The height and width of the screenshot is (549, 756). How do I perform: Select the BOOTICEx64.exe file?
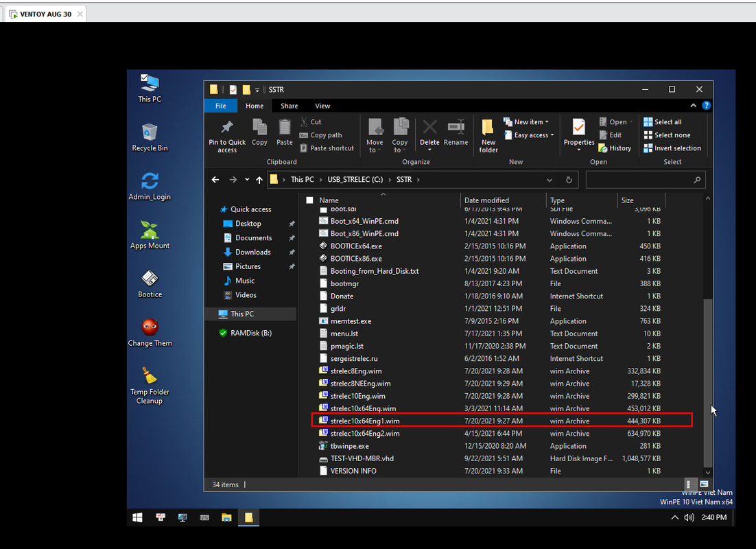click(491, 246)
